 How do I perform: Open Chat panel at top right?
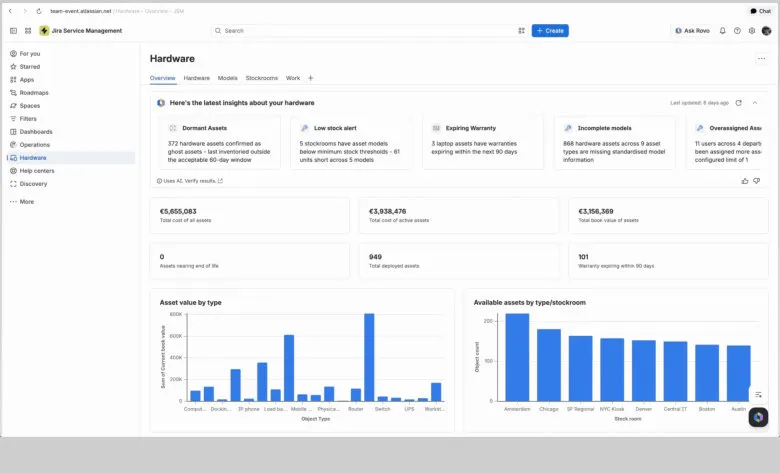point(761,11)
